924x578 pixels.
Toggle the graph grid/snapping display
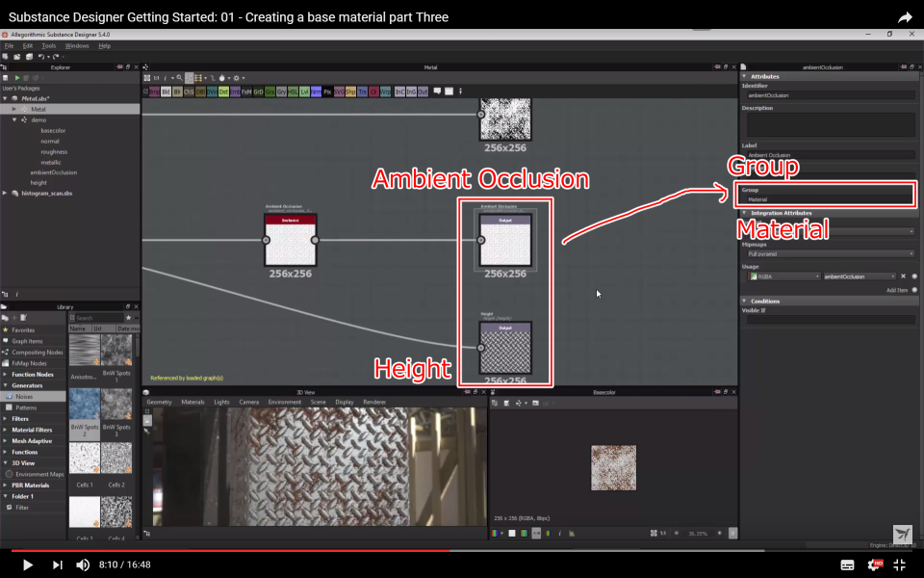click(198, 78)
